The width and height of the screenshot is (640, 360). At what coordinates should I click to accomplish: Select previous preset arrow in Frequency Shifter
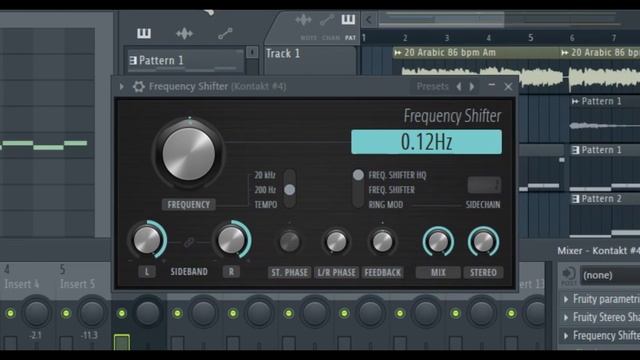[459, 87]
